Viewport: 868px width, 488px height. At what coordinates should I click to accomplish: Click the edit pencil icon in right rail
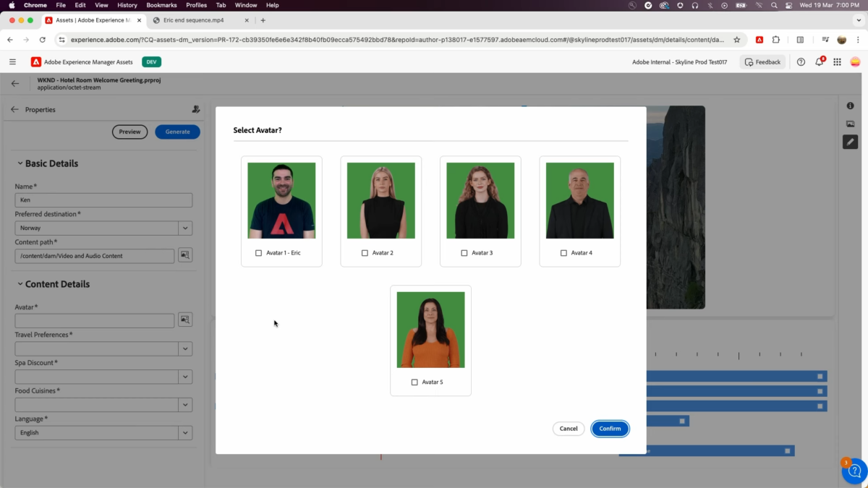[x=850, y=142]
